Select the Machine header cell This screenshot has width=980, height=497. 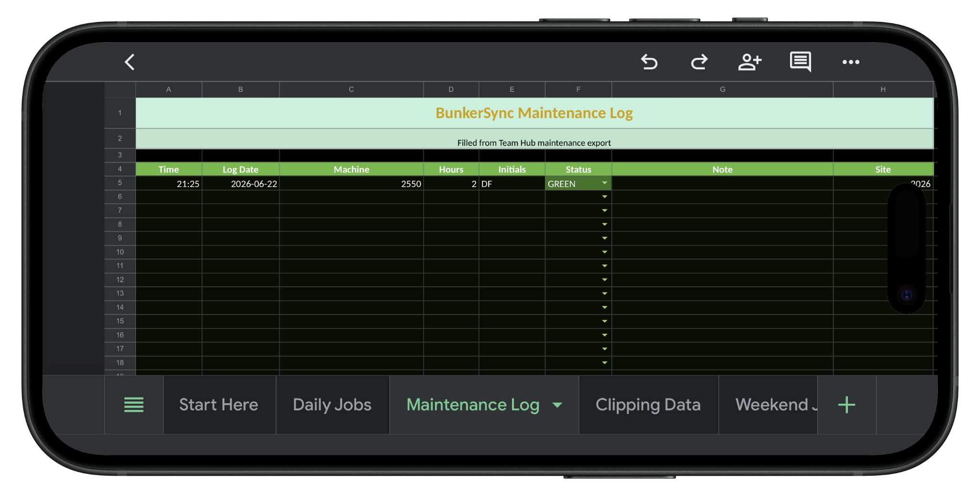tap(351, 169)
